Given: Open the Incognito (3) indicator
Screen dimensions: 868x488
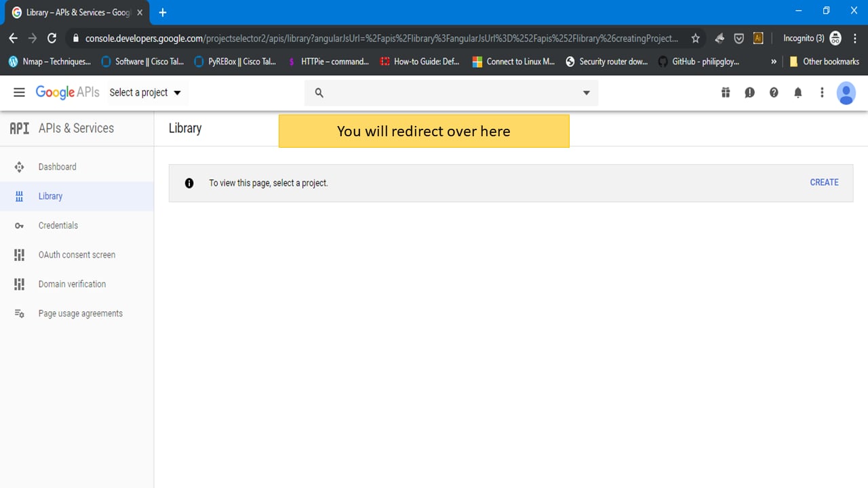Looking at the screenshot, I should pos(812,39).
